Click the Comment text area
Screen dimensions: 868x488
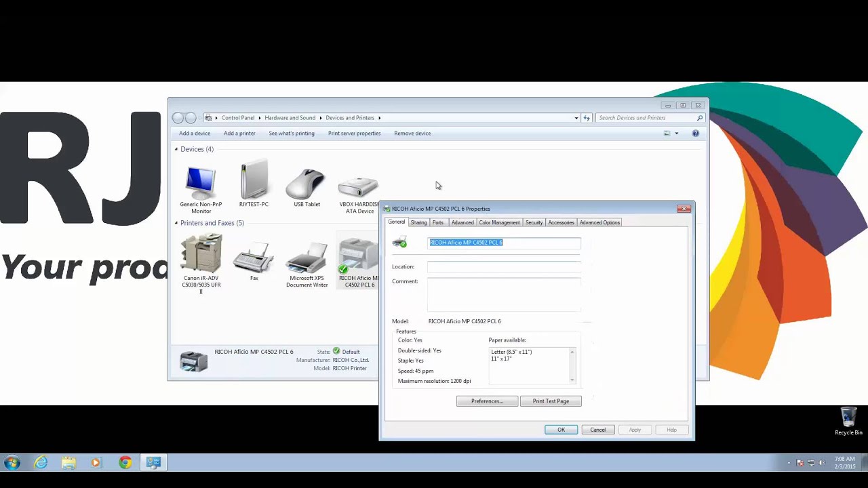[x=504, y=294]
